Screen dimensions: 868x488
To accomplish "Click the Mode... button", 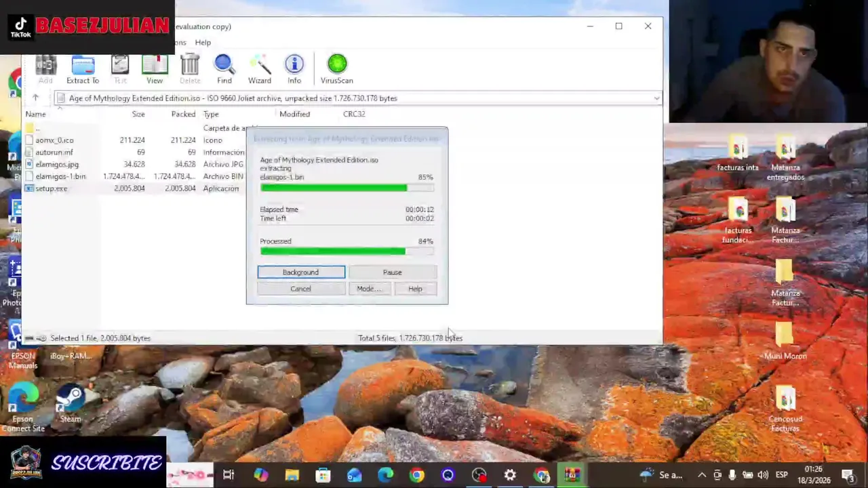I will 370,289.
